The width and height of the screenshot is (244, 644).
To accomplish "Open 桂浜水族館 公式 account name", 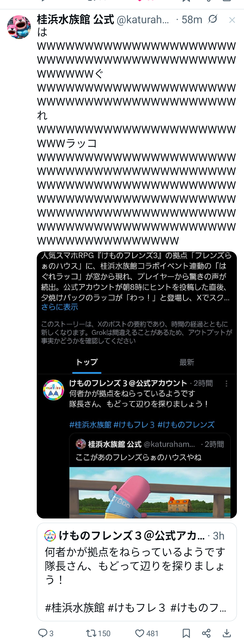I will pyautogui.click(x=75, y=19).
